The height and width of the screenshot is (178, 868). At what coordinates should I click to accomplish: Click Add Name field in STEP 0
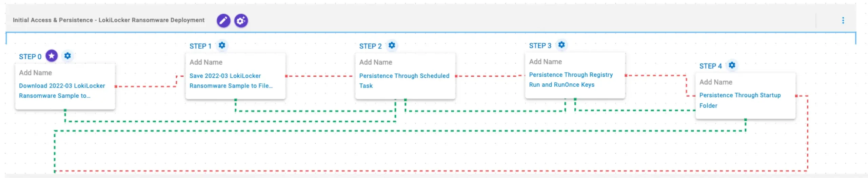36,73
